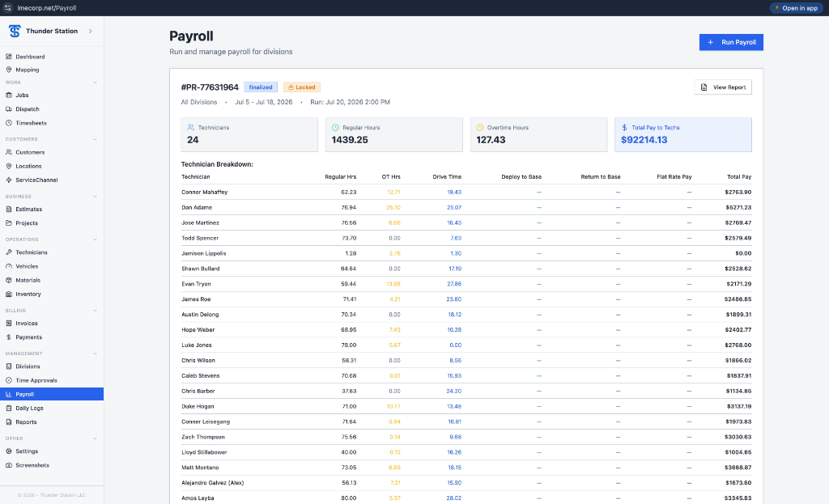The height and width of the screenshot is (504, 829).
Task: Click the Inventory icon in sidebar
Action: coord(8,294)
